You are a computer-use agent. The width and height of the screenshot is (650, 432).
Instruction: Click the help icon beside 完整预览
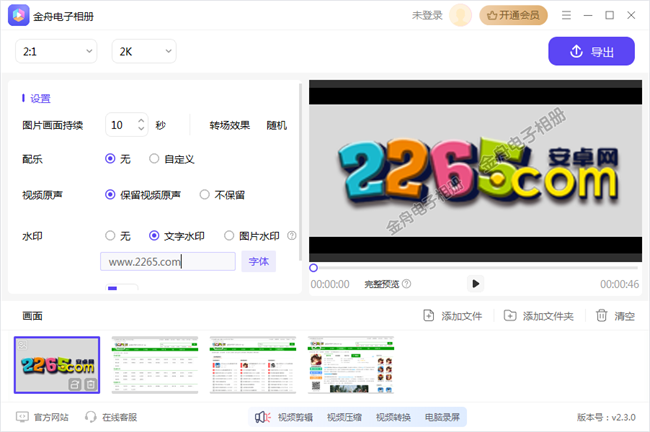(407, 284)
